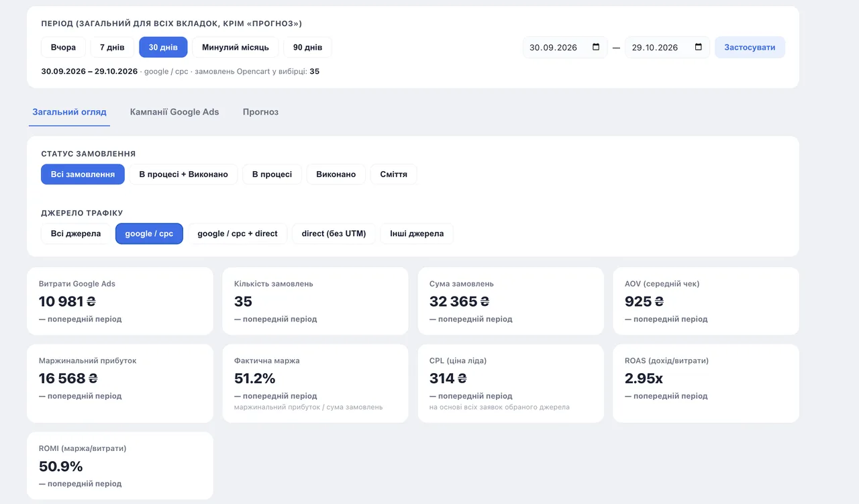Filter by Всі замовлення status
Image resolution: width=859 pixels, height=504 pixels.
tap(83, 174)
